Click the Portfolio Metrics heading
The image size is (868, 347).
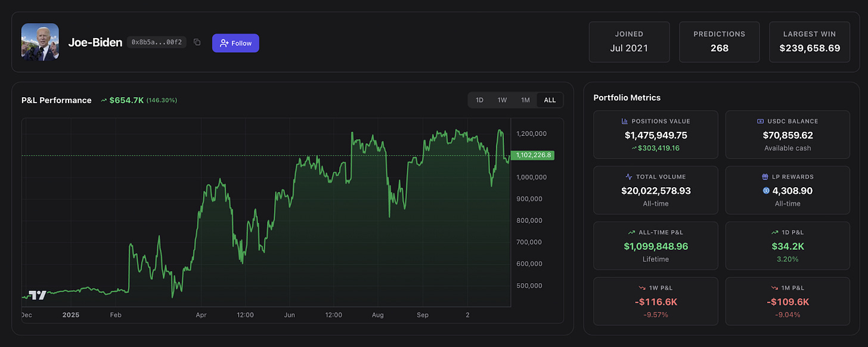pos(627,98)
